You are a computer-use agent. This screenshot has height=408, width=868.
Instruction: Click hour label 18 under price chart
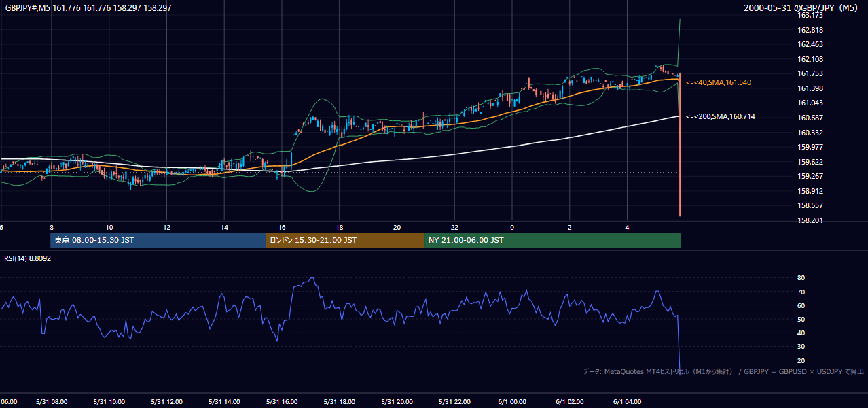click(340, 227)
